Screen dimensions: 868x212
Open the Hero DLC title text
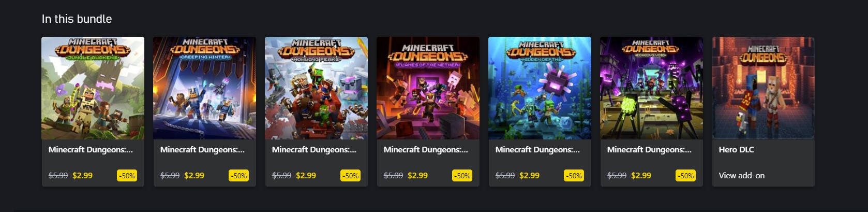tap(736, 150)
